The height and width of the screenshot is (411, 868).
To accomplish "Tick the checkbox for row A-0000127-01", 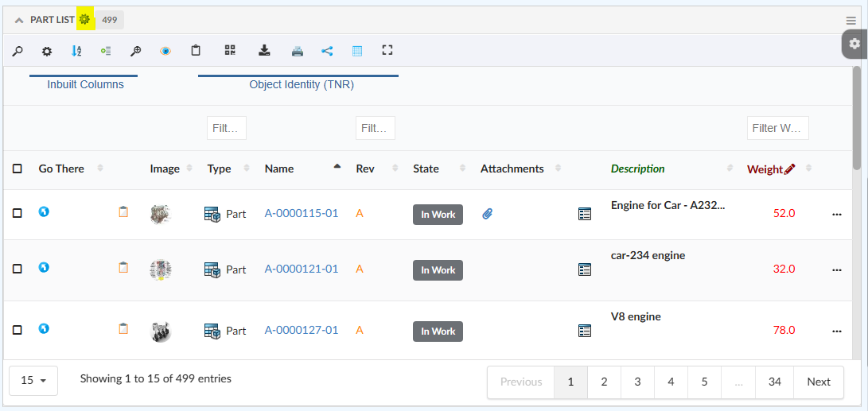I will (x=18, y=330).
